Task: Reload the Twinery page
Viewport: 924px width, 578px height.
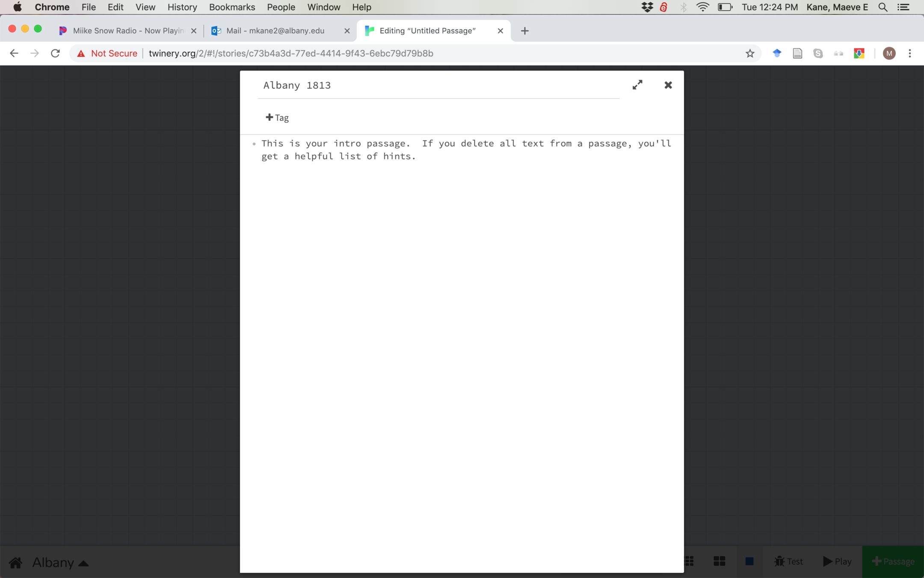Action: click(55, 54)
